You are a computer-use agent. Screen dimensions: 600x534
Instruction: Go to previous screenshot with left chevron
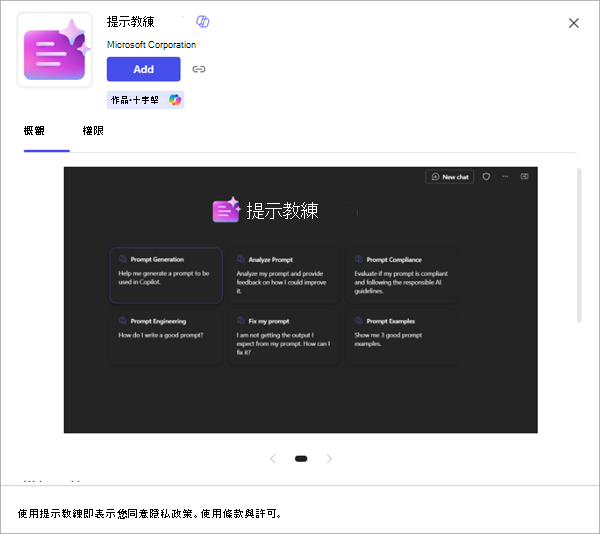point(273,459)
